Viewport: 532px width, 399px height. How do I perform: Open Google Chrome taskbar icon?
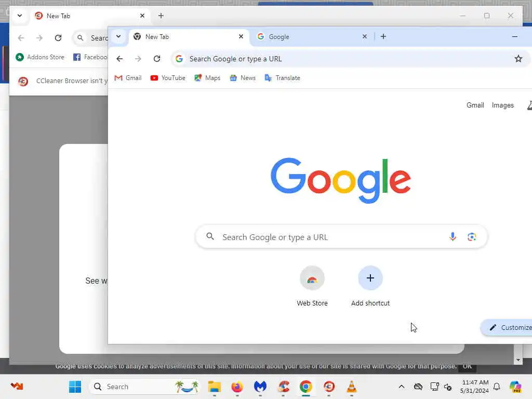tap(305, 387)
